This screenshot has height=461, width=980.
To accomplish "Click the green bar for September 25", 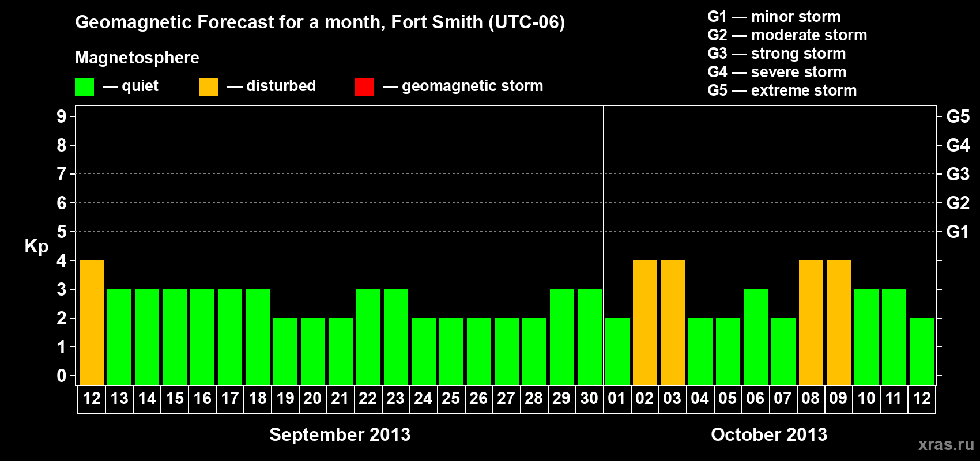I will coord(451,352).
